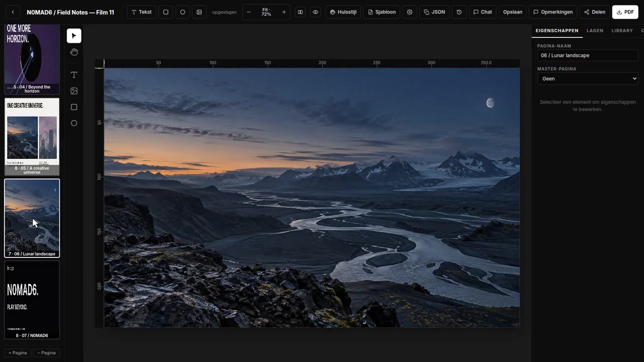Click the document title NOMAD6 / Field Notes
644x362 pixels.
pyautogui.click(x=70, y=12)
